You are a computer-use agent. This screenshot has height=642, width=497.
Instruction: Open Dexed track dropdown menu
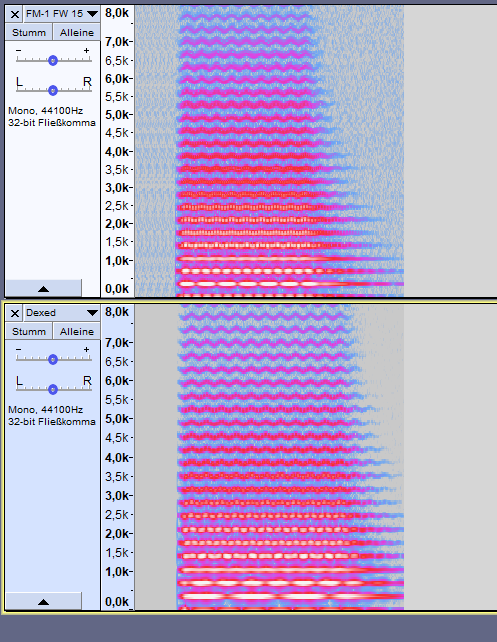[x=62, y=313]
